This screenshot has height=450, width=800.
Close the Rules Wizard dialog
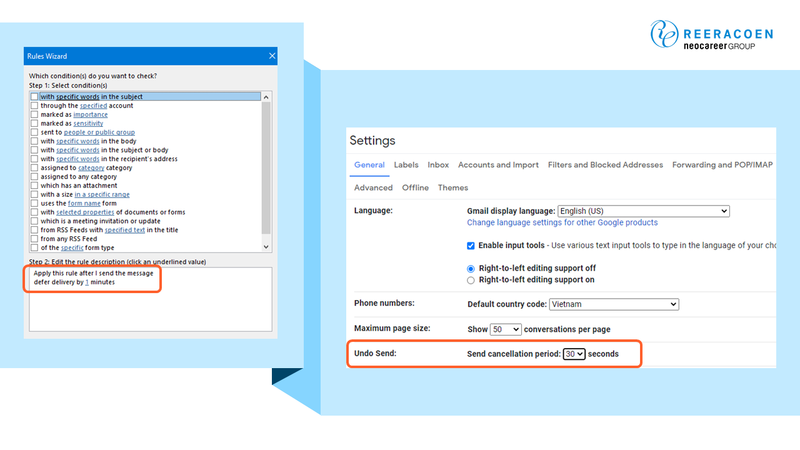pyautogui.click(x=272, y=56)
